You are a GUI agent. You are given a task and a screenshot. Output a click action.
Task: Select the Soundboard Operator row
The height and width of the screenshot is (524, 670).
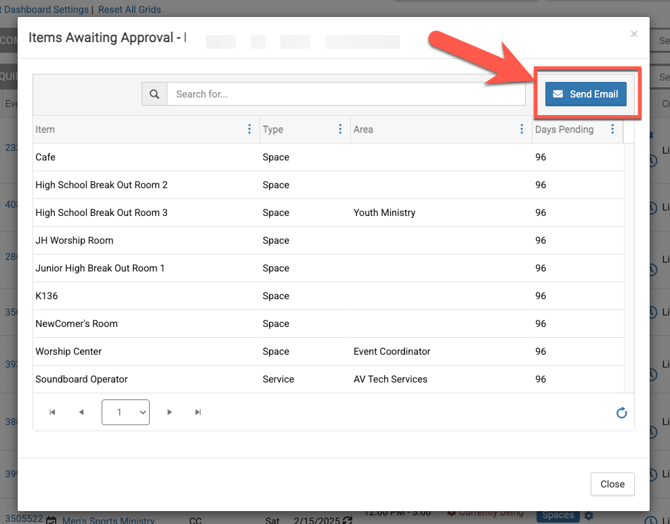click(x=81, y=379)
